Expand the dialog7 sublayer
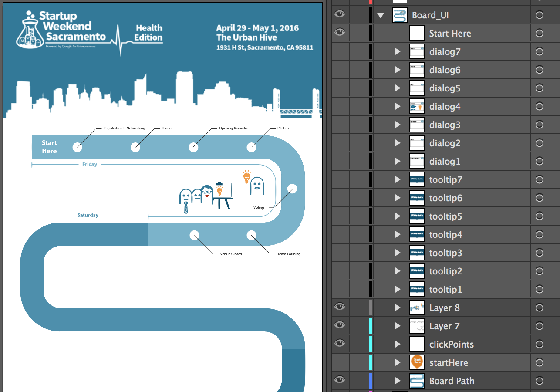 (x=398, y=52)
